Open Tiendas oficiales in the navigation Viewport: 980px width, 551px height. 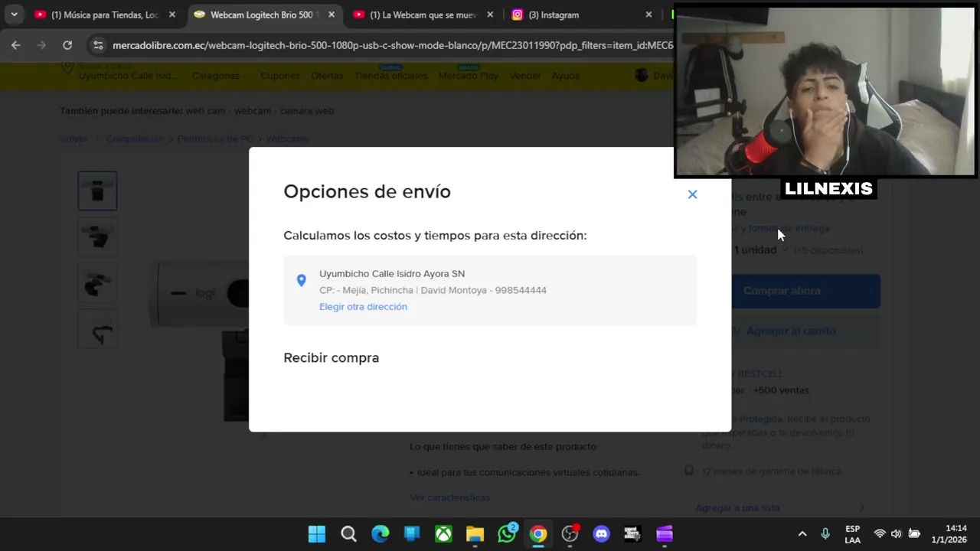pos(390,76)
